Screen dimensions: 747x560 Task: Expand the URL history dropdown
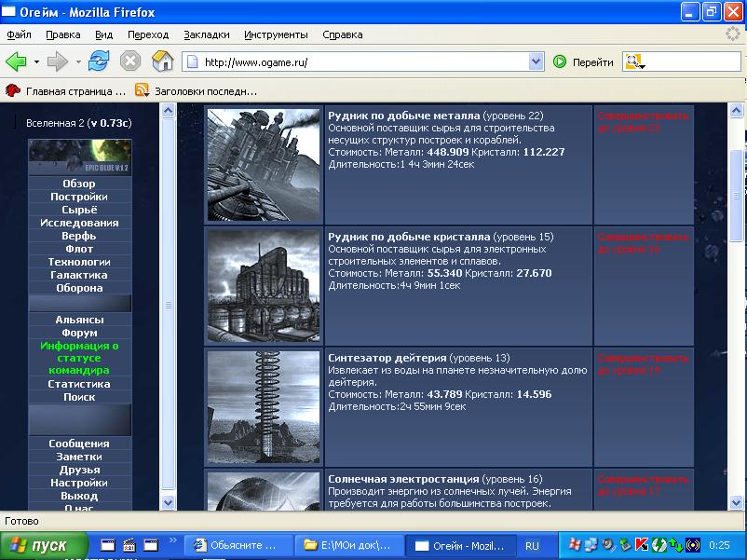pos(536,61)
